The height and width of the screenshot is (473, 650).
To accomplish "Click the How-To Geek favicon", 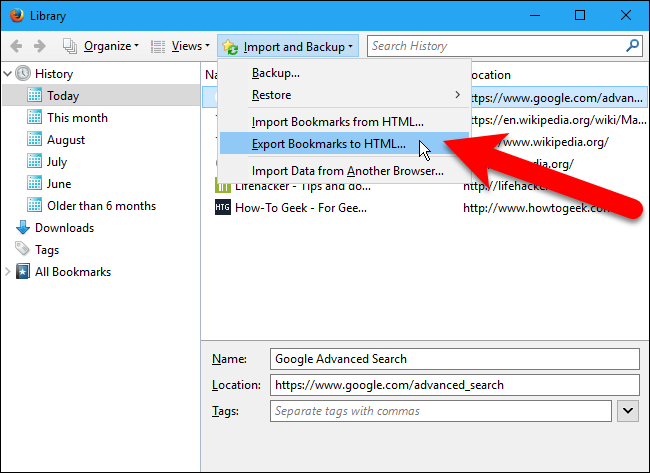I will 223,207.
